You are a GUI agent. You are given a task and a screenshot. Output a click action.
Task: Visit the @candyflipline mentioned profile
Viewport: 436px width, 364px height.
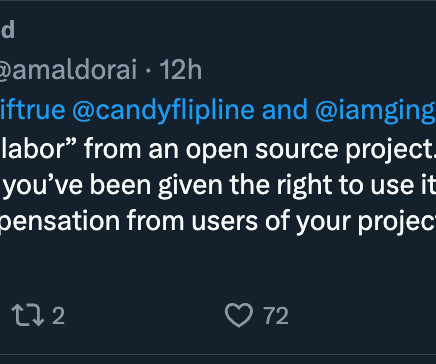[x=163, y=110]
